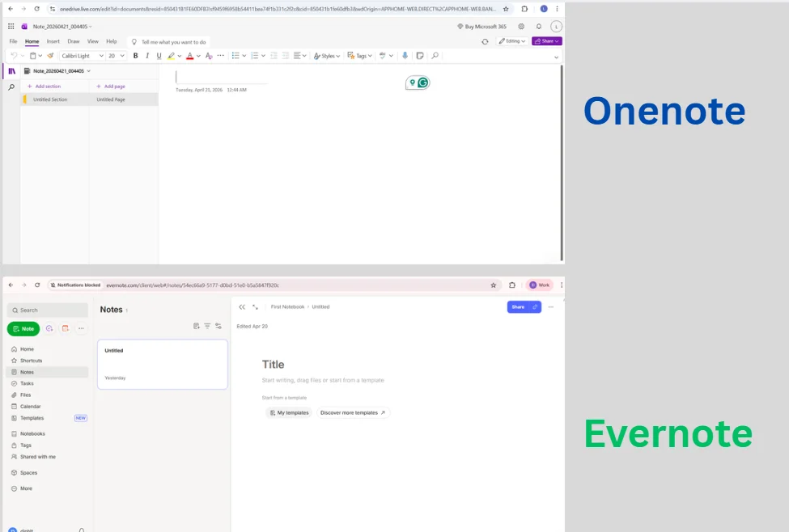Open OneNote settings gear icon

tap(521, 26)
